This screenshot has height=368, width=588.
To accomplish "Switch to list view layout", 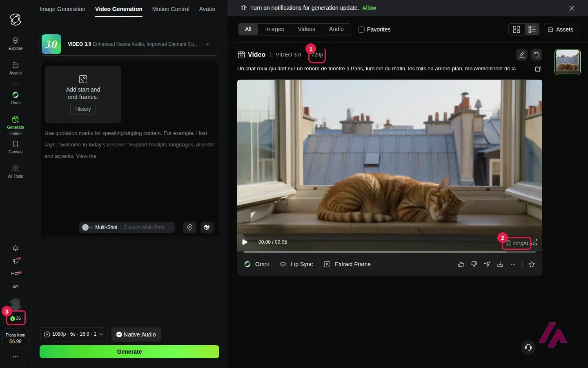I will pos(532,29).
